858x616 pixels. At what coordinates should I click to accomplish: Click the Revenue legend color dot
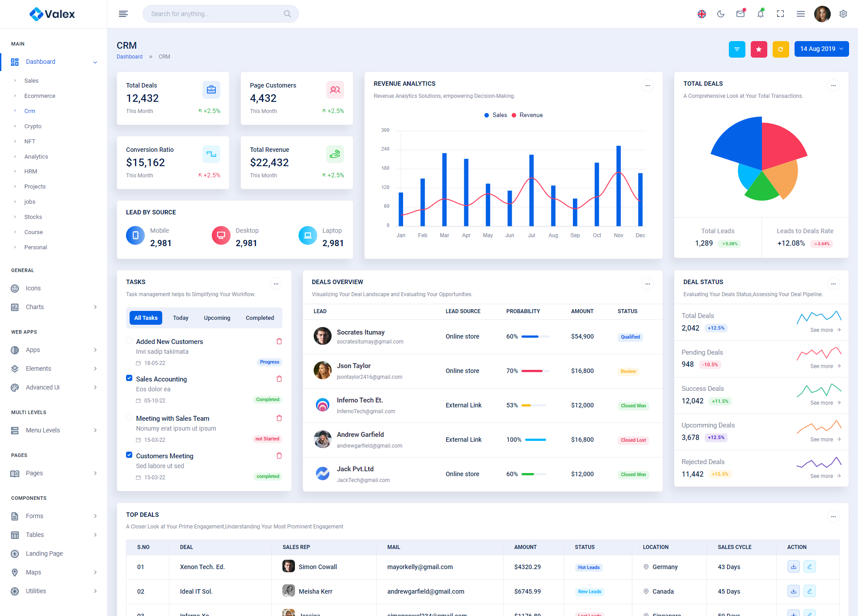point(514,115)
